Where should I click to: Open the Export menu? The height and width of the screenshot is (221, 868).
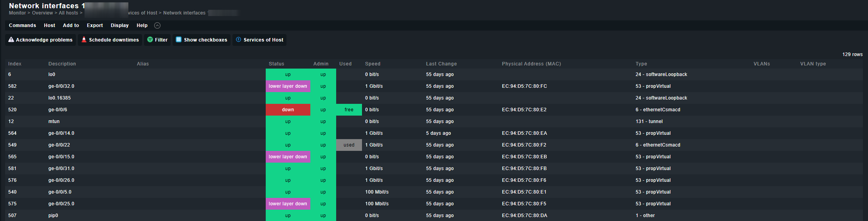[x=95, y=25]
